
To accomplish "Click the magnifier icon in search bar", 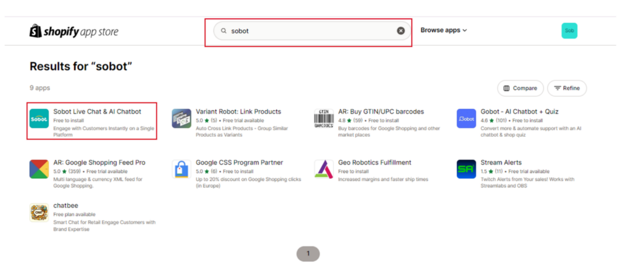I will pos(223,31).
